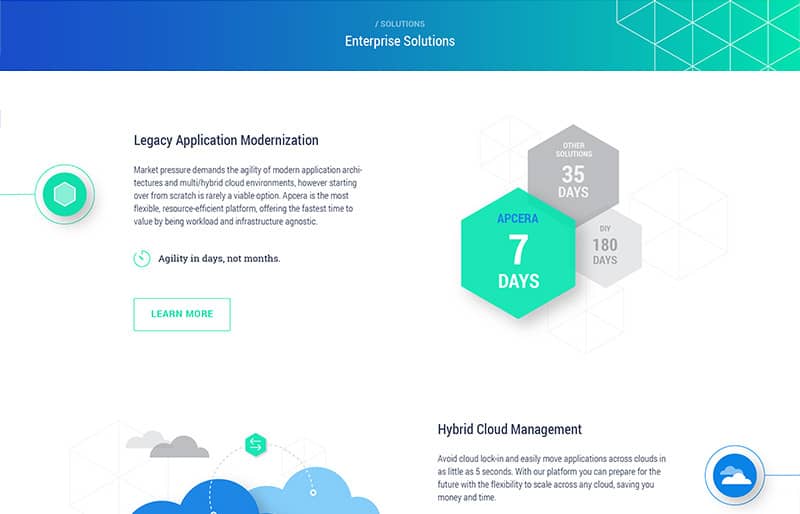
Task: Click the green swap arrows hexagon icon
Action: click(256, 445)
